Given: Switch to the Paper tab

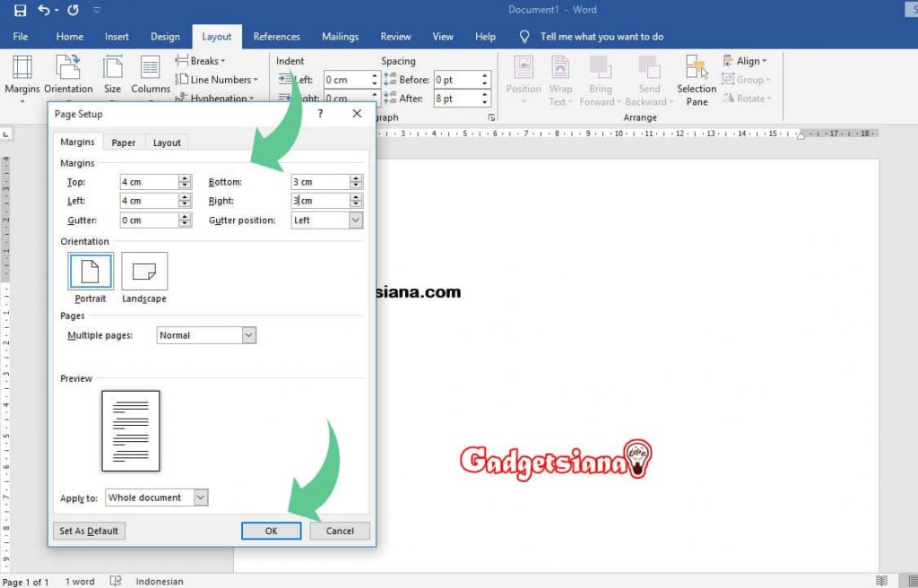Looking at the screenshot, I should tap(124, 143).
